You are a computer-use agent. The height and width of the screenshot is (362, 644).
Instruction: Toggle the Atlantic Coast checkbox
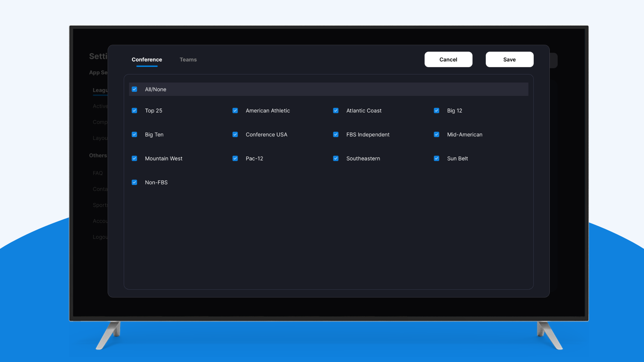336,111
